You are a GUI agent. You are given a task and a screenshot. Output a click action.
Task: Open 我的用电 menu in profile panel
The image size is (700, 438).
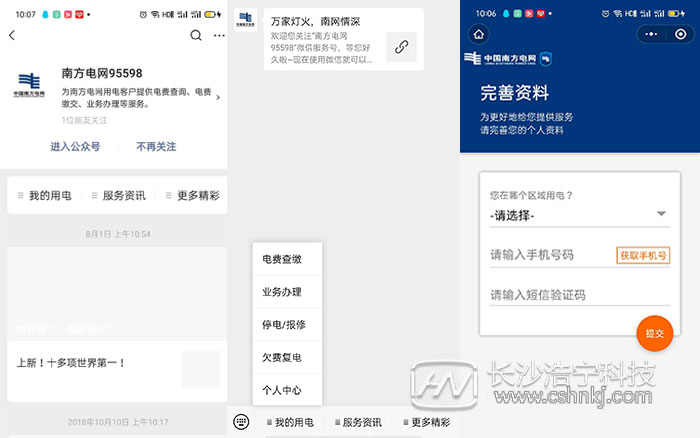tap(45, 196)
